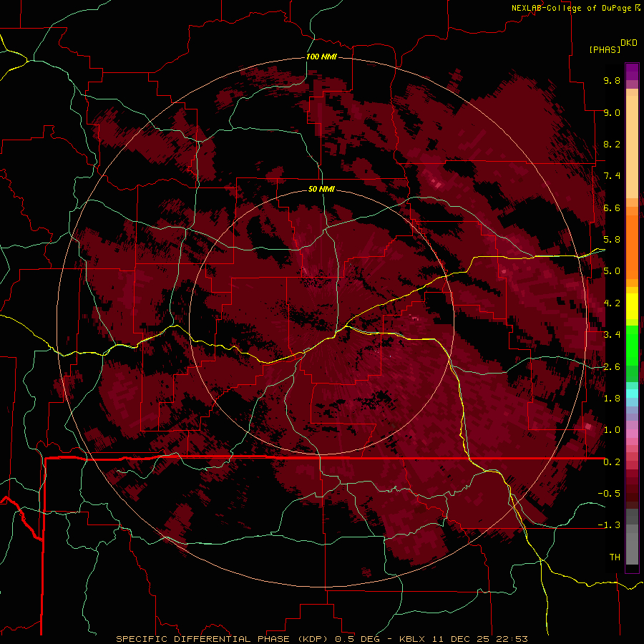This screenshot has width=644, height=644.
Task: Click the 1.0 value on the color scale
Action: click(612, 430)
